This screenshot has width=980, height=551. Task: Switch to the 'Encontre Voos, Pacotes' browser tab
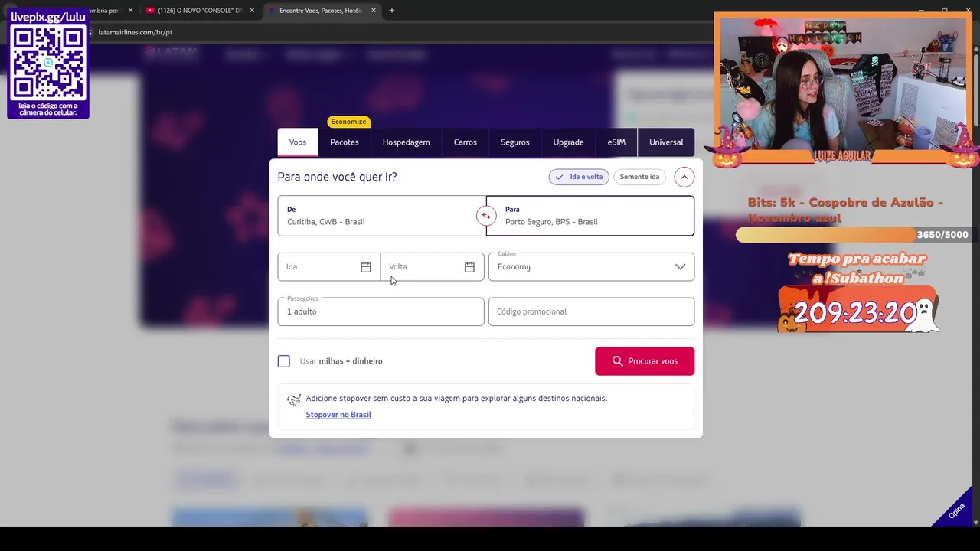coord(321,11)
